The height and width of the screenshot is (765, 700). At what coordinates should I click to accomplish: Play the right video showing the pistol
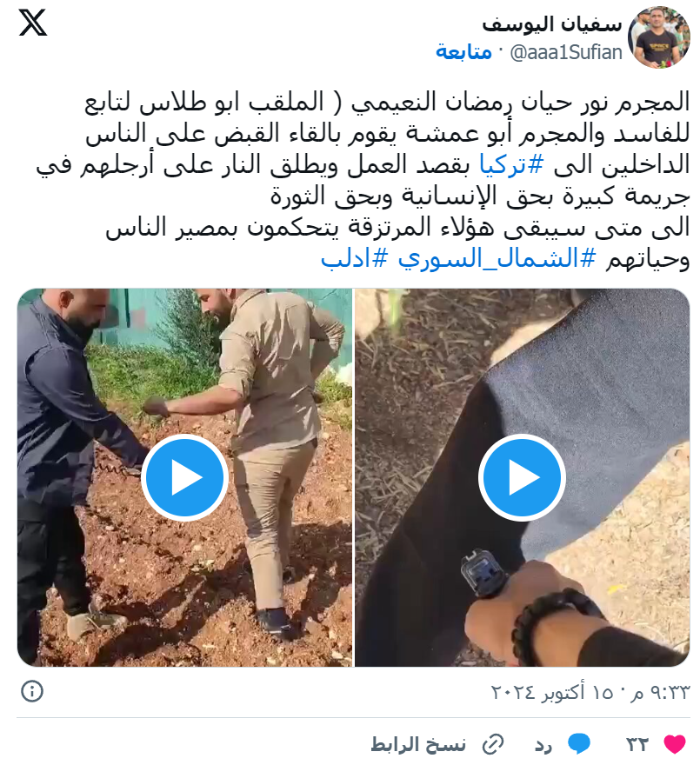point(523,477)
